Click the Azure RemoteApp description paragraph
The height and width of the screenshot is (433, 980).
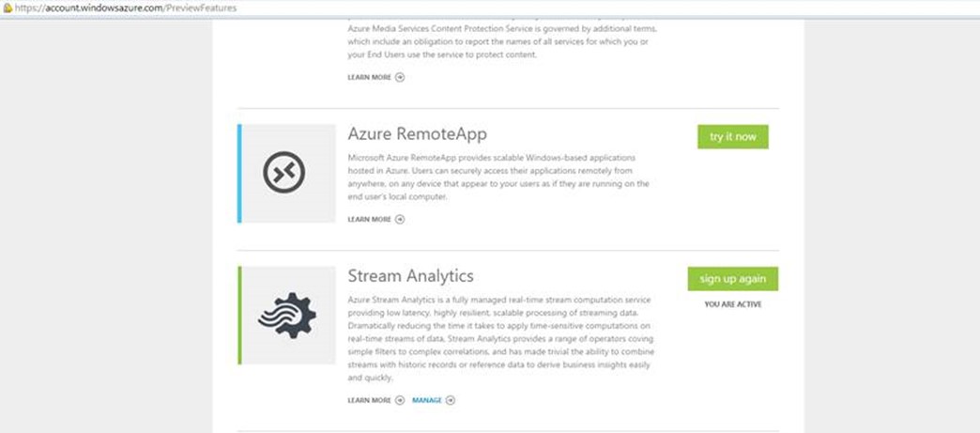[498, 178]
